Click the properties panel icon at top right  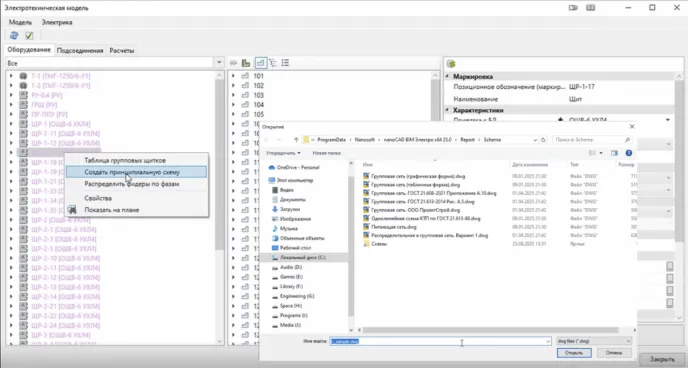coord(451,64)
